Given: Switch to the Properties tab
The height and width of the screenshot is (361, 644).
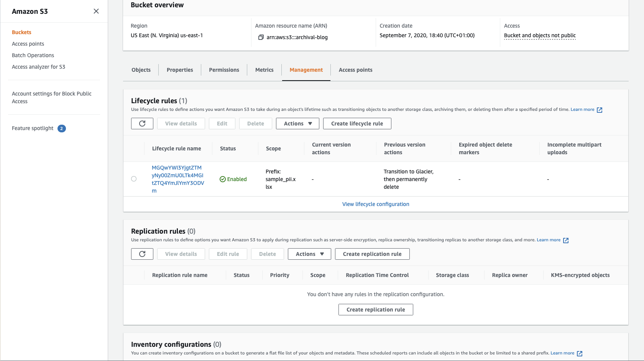Looking at the screenshot, I should [180, 70].
